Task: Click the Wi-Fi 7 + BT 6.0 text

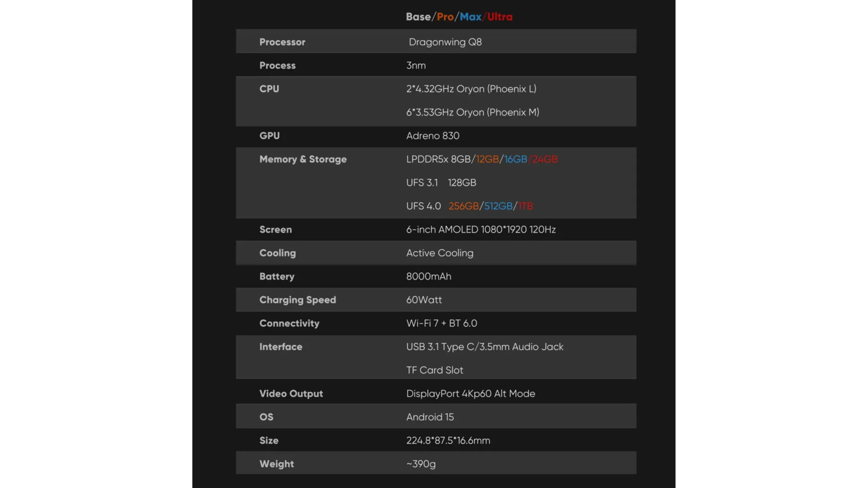Action: point(442,323)
